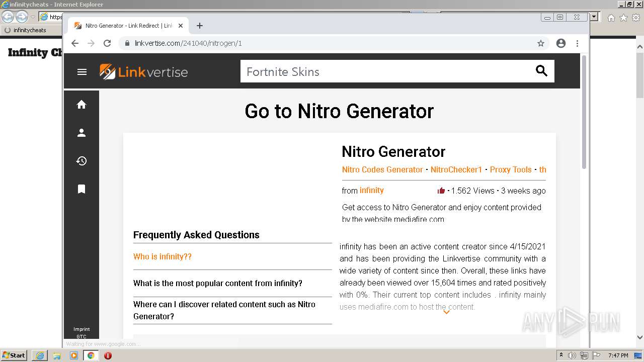Open Internet Explorer home icon

pyautogui.click(x=611, y=18)
